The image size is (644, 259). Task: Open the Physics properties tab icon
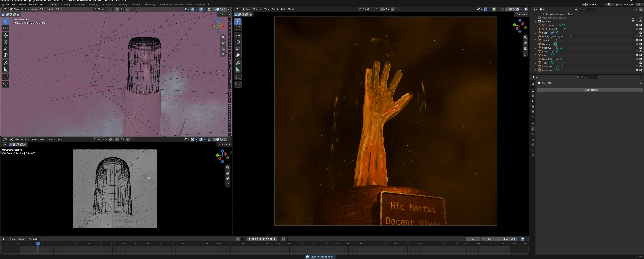coord(533,139)
